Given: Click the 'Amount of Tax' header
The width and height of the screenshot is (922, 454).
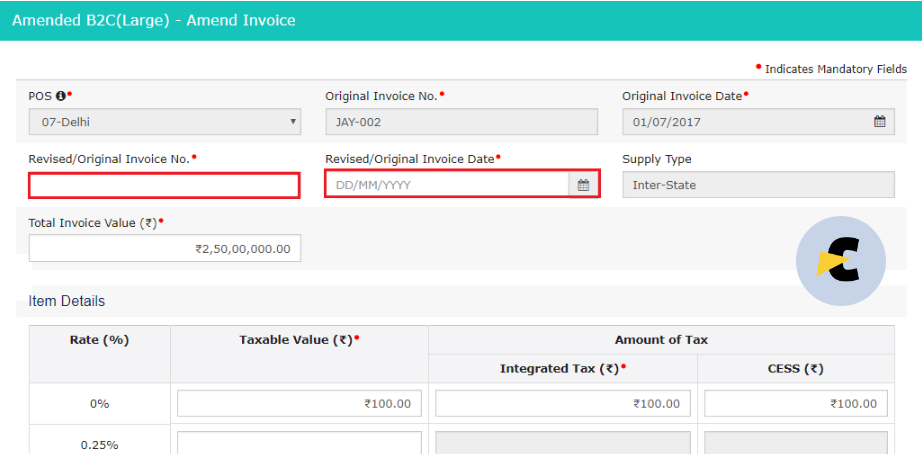Looking at the screenshot, I should click(662, 340).
